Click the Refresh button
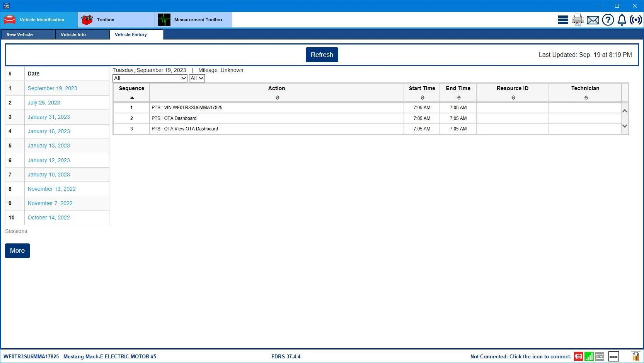The height and width of the screenshot is (363, 644). 322,55
